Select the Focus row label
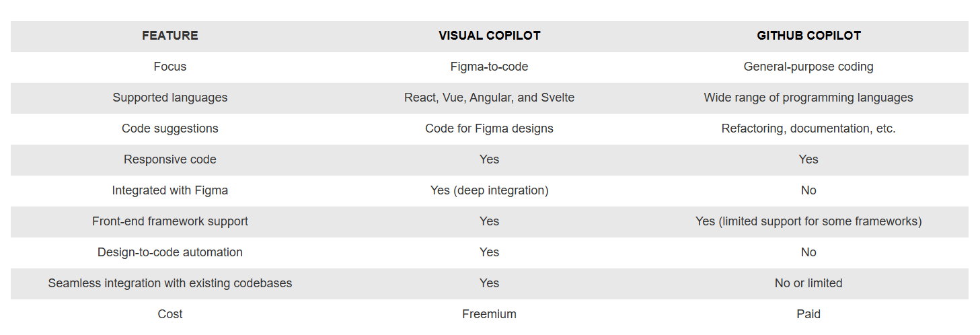The width and height of the screenshot is (980, 335). (x=170, y=67)
